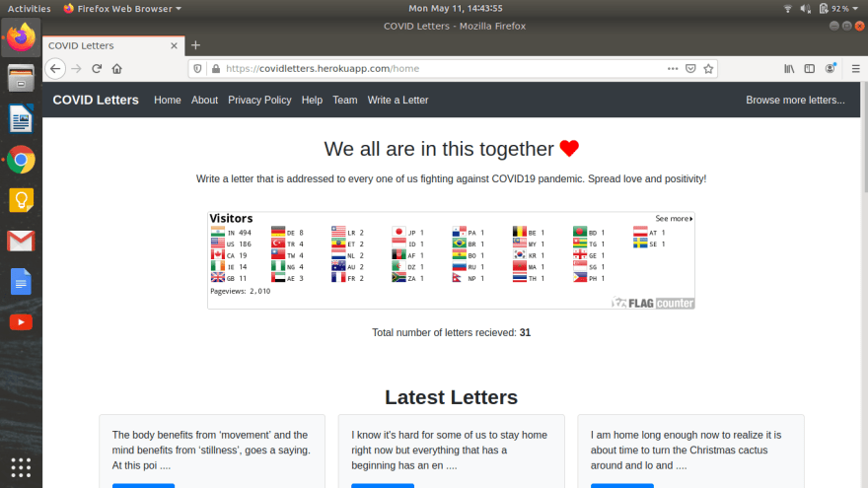Click Sweden flag entry SE 1
Screen dimensions: 868x488
pyautogui.click(x=650, y=244)
